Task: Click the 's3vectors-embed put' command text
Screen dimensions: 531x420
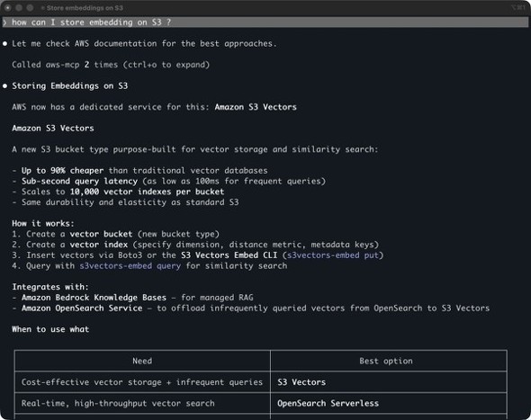Action: [x=333, y=255]
